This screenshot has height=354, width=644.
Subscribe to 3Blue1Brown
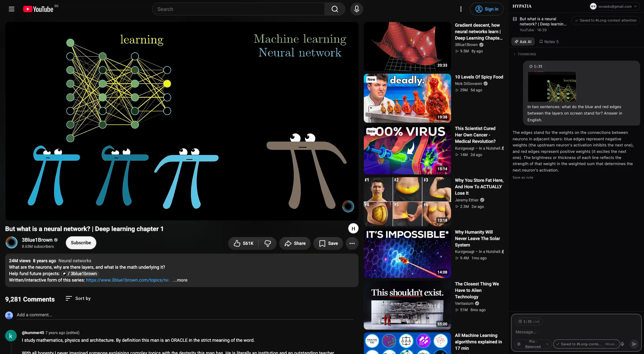click(81, 243)
